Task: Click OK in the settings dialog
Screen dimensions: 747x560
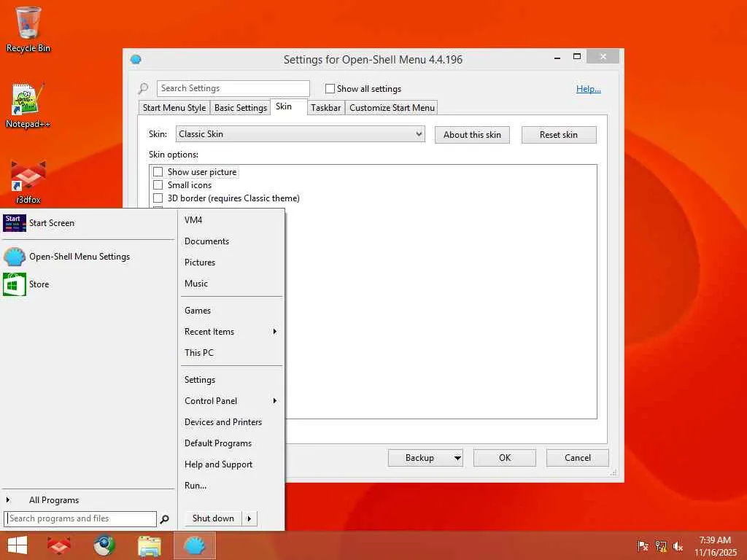Action: 505,458
